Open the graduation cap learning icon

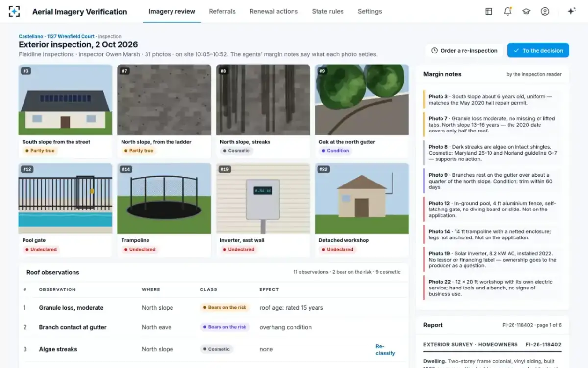(x=526, y=11)
